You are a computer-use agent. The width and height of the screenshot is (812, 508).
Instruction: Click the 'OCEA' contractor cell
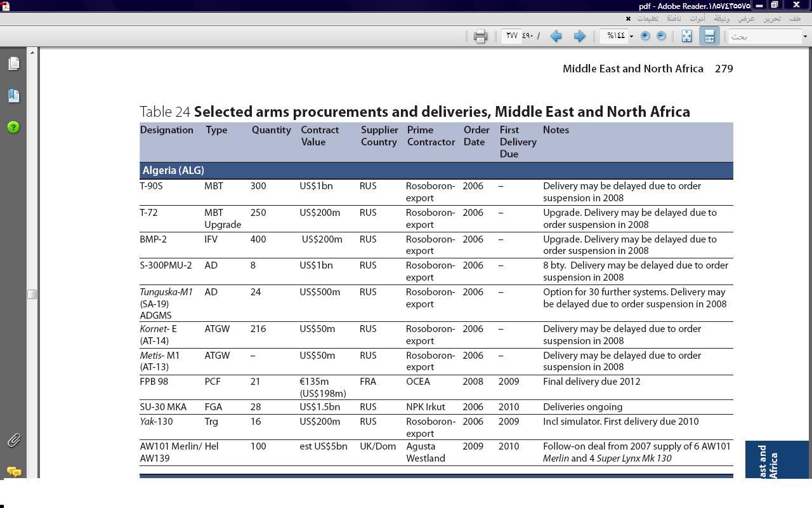418,382
